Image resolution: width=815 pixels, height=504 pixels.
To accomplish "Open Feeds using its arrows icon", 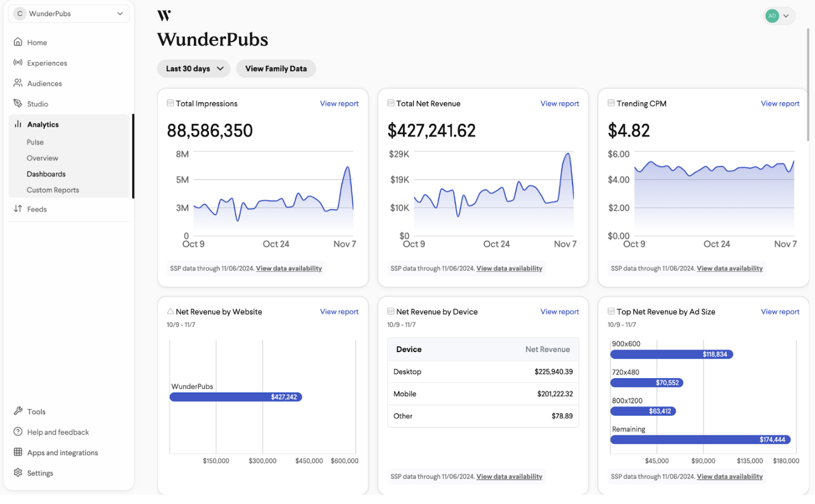I will coord(19,209).
